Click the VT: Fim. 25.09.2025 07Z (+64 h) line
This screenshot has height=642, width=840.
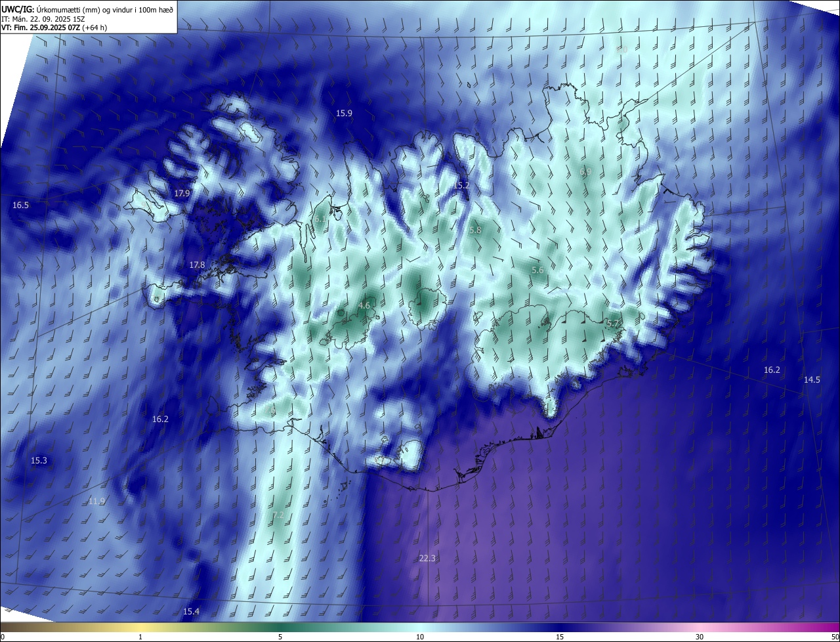54,27
